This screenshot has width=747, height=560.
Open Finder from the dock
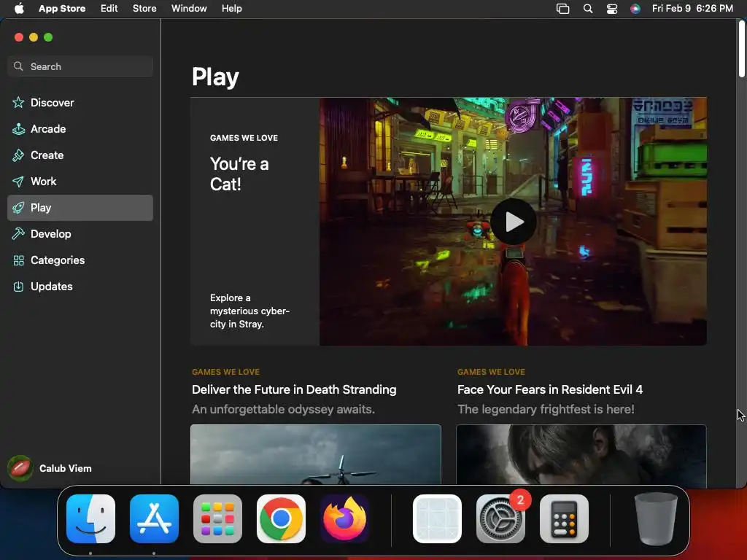[x=90, y=518]
